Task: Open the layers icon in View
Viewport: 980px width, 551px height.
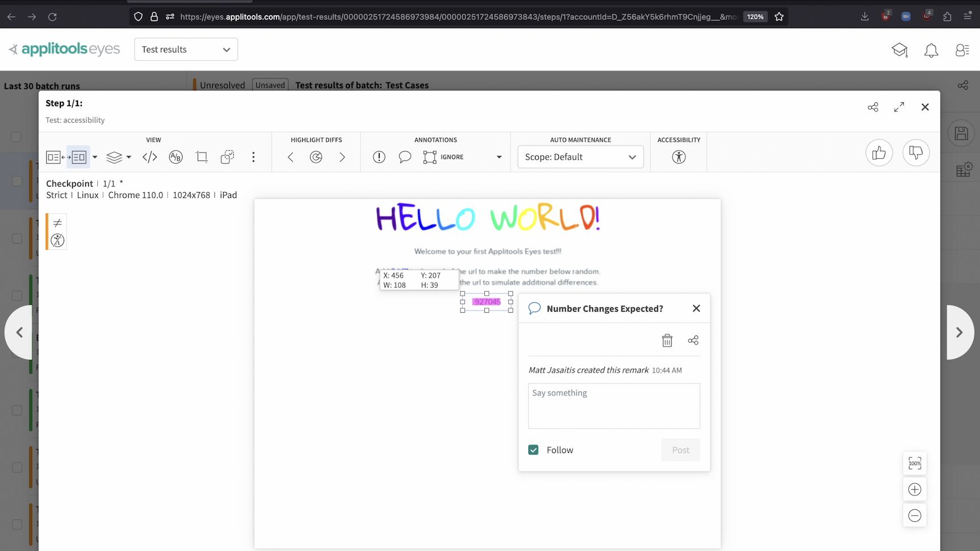Action: pyautogui.click(x=114, y=157)
